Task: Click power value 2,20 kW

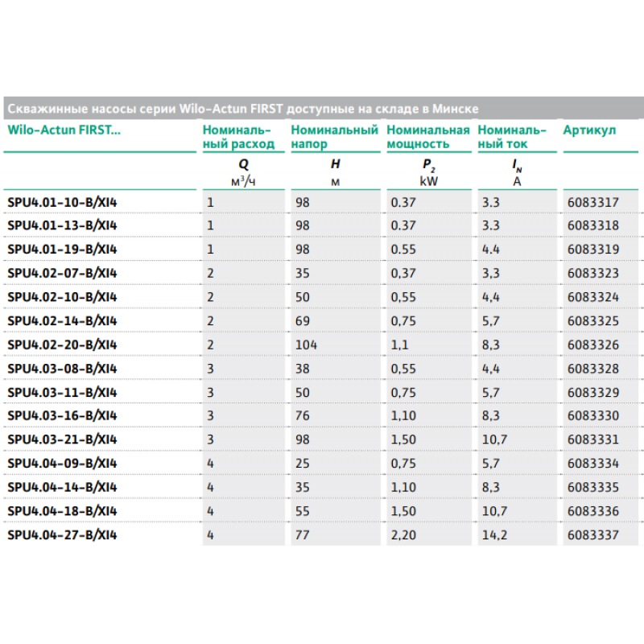Action: [x=403, y=535]
